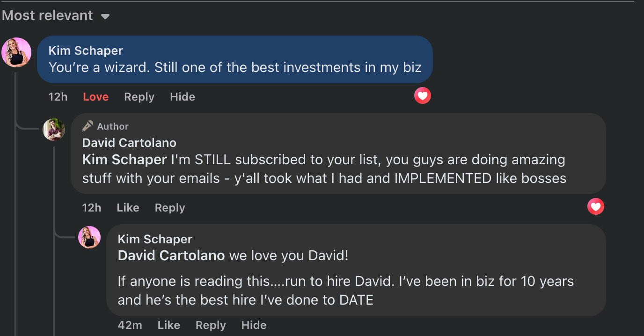Like David Cartolano's reply
This screenshot has height=336, width=644.
coord(128,208)
